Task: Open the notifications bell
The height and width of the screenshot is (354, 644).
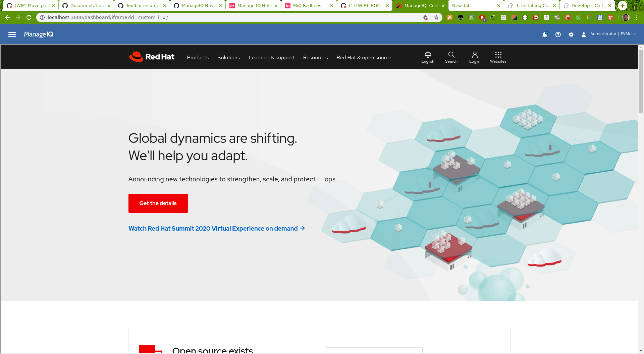Action: click(x=545, y=35)
